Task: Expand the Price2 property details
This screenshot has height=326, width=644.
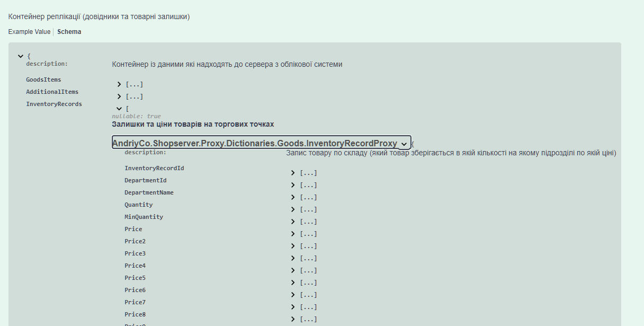Action: (x=293, y=246)
